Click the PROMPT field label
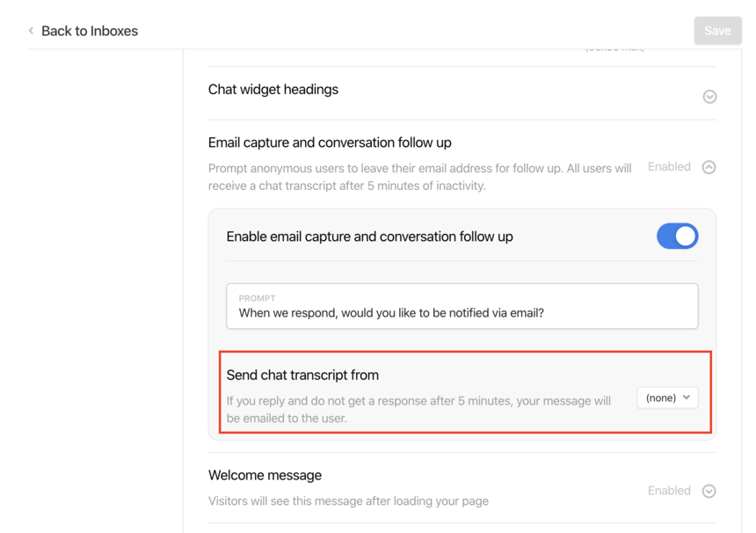Image resolution: width=756 pixels, height=533 pixels. point(257,298)
